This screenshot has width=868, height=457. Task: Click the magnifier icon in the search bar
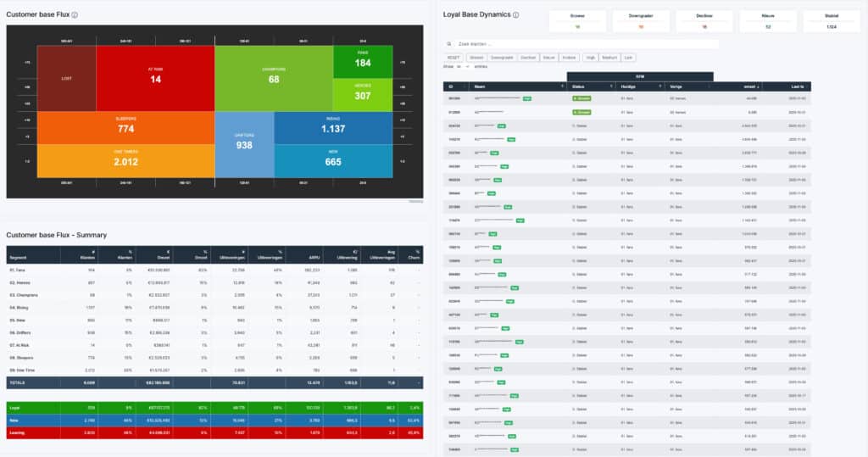point(449,43)
